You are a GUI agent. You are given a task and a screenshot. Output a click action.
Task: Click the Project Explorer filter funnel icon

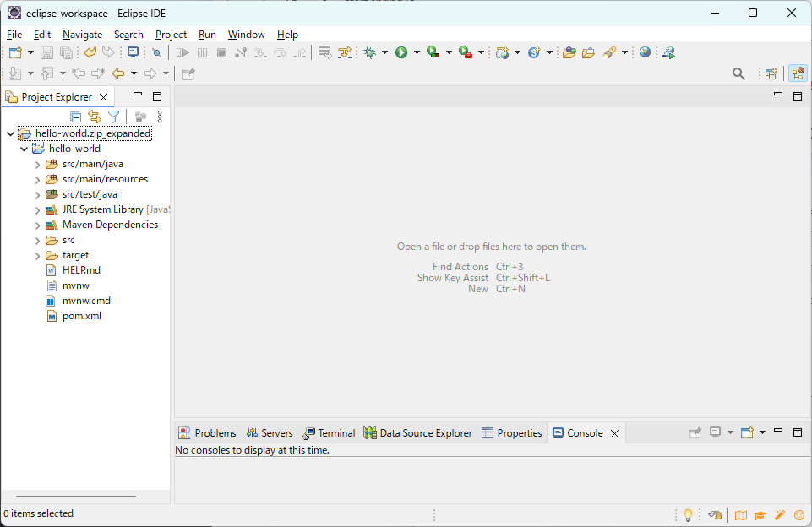(x=113, y=117)
